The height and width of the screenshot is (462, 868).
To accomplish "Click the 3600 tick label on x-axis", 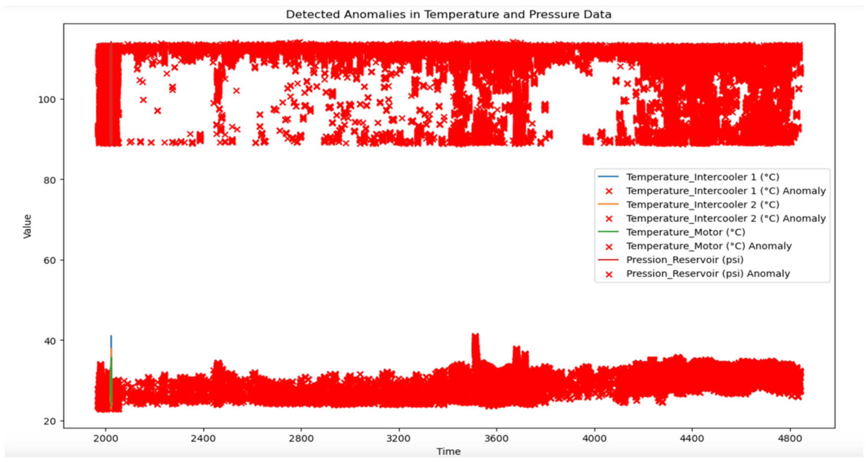I will click(496, 439).
